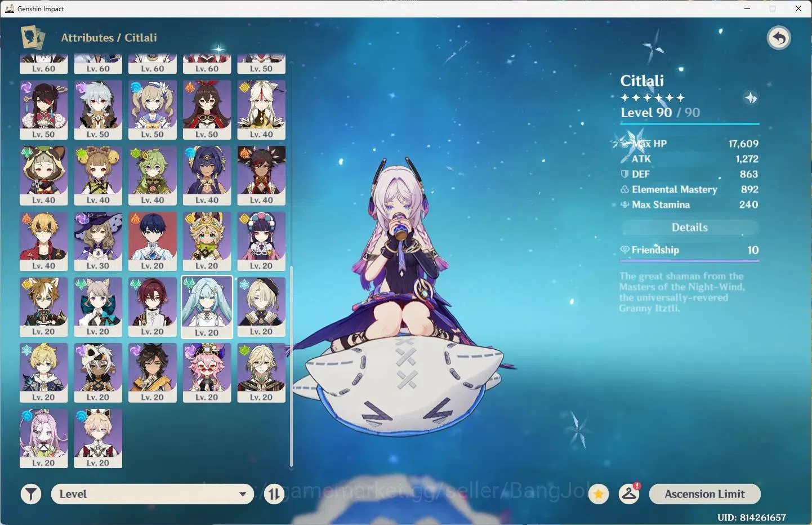Click the "Attributes / Citlali" breadcrumb title
812x525 pixels.
click(109, 38)
